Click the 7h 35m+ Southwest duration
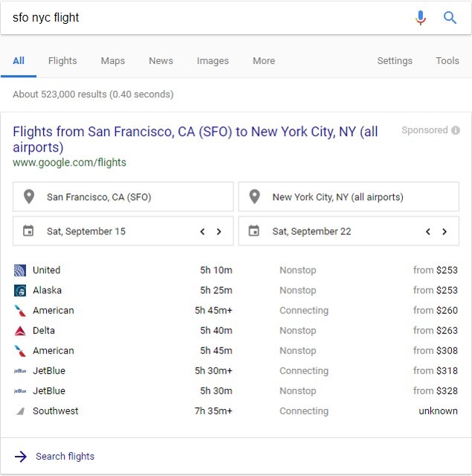 point(213,411)
